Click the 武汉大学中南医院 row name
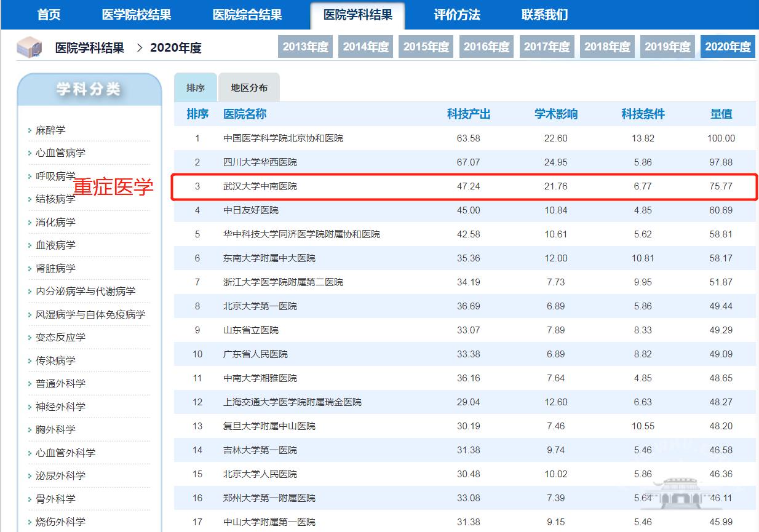Viewport: 759px width, 532px height. (260, 186)
